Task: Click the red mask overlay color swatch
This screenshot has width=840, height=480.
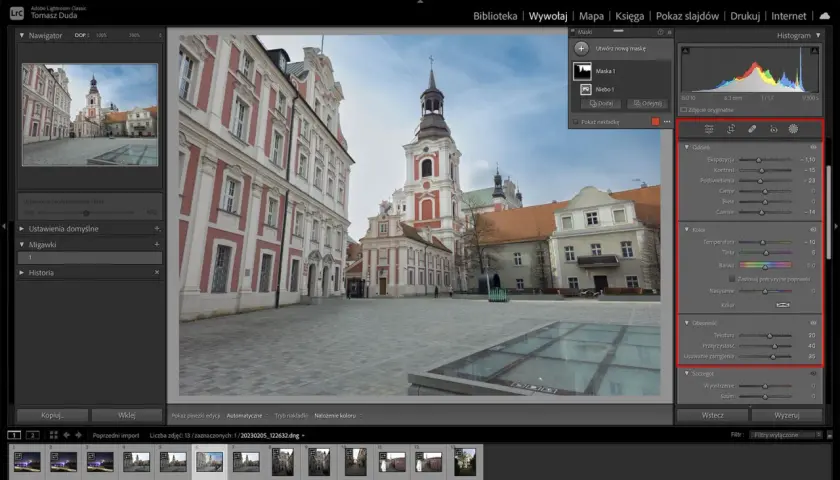Action: [x=655, y=122]
